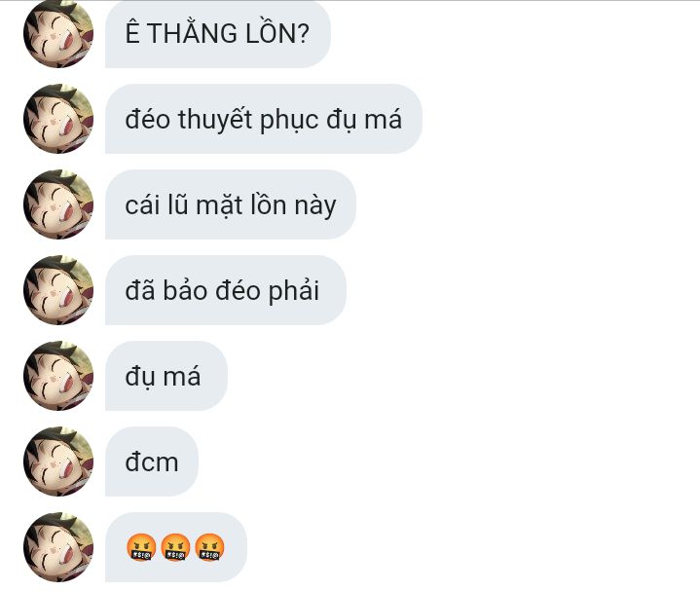This screenshot has width=700, height=591.
Task: Select the short 'đcm' message bubble
Action: click(x=152, y=462)
